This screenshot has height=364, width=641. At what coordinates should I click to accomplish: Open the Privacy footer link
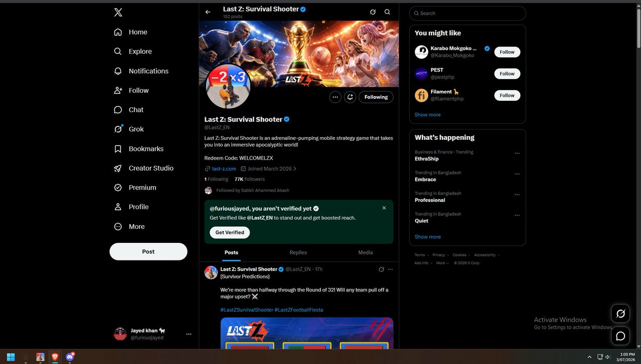point(439,255)
